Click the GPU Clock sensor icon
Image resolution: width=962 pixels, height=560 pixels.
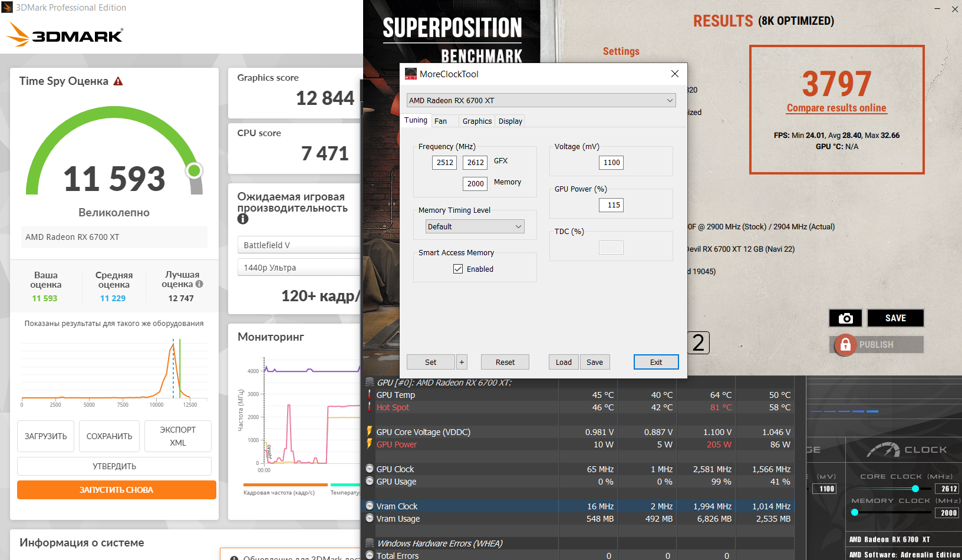coord(370,469)
